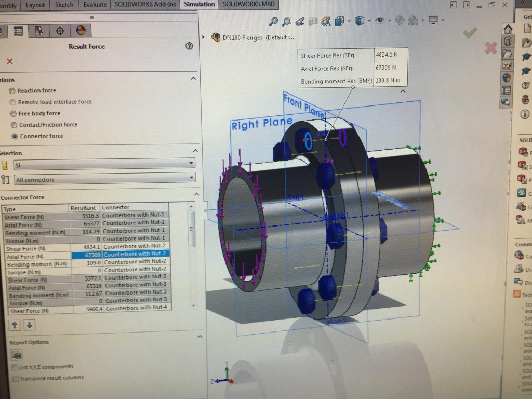Enable List X,Y,Z components checkbox
Image resolution: width=532 pixels, height=399 pixels.
[x=15, y=367]
